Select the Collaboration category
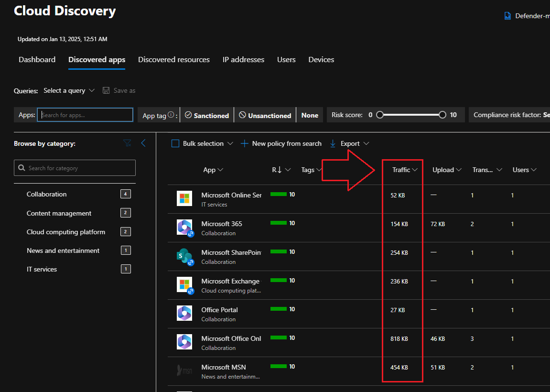This screenshot has height=392, width=550. pyautogui.click(x=47, y=194)
